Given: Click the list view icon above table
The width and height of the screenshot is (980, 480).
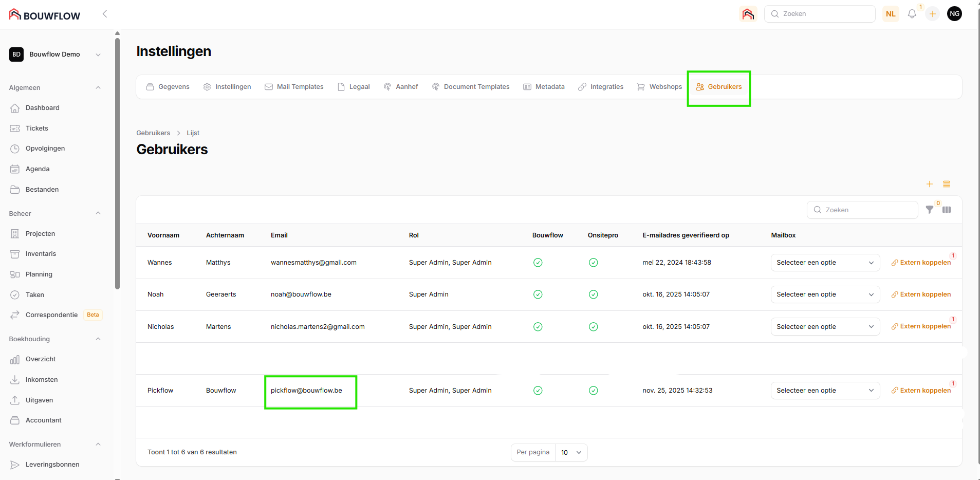Looking at the screenshot, I should pyautogui.click(x=947, y=184).
